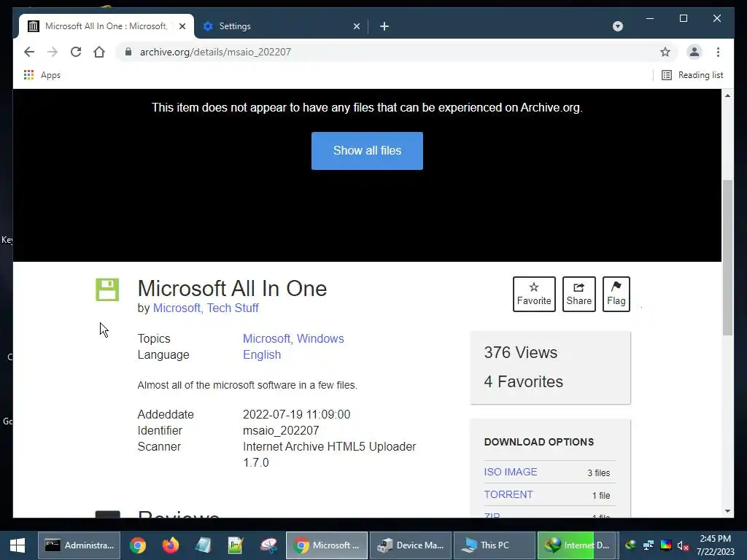Open the network system tray icon
The height and width of the screenshot is (560, 747).
pyautogui.click(x=649, y=545)
